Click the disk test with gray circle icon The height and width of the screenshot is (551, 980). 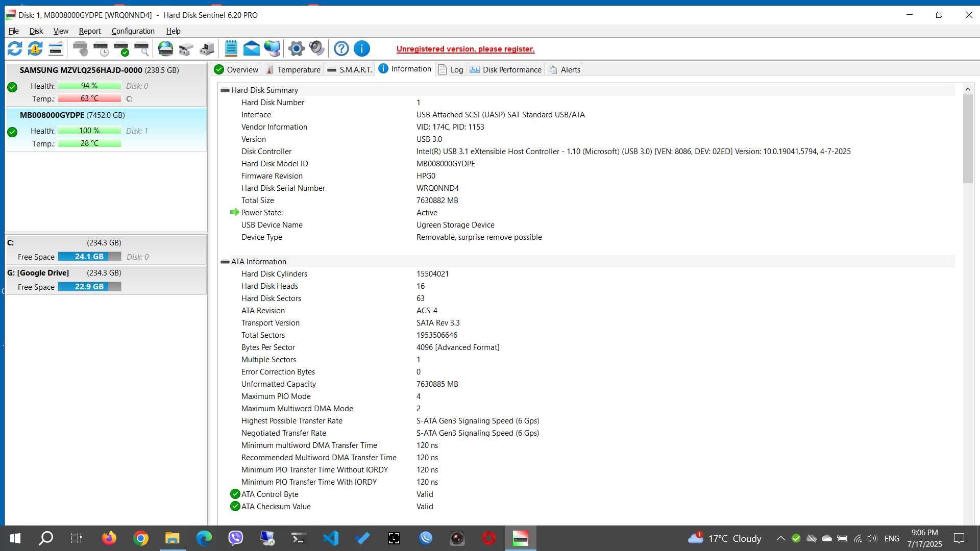80,49
